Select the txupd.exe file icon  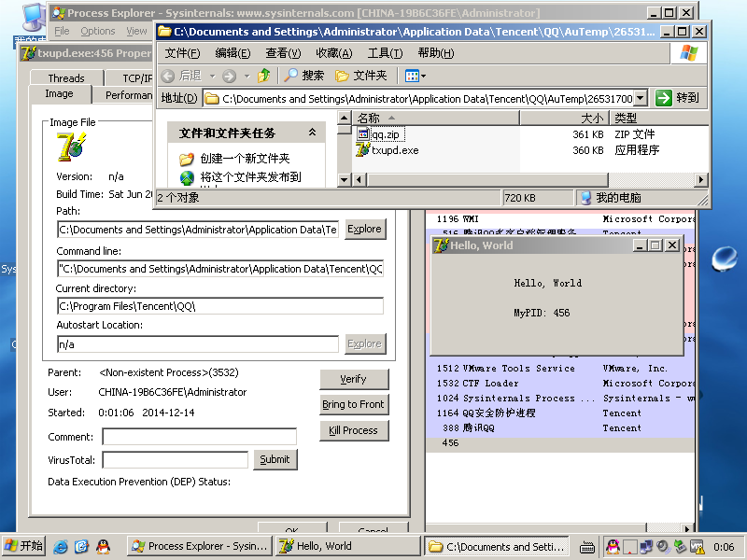[362, 149]
